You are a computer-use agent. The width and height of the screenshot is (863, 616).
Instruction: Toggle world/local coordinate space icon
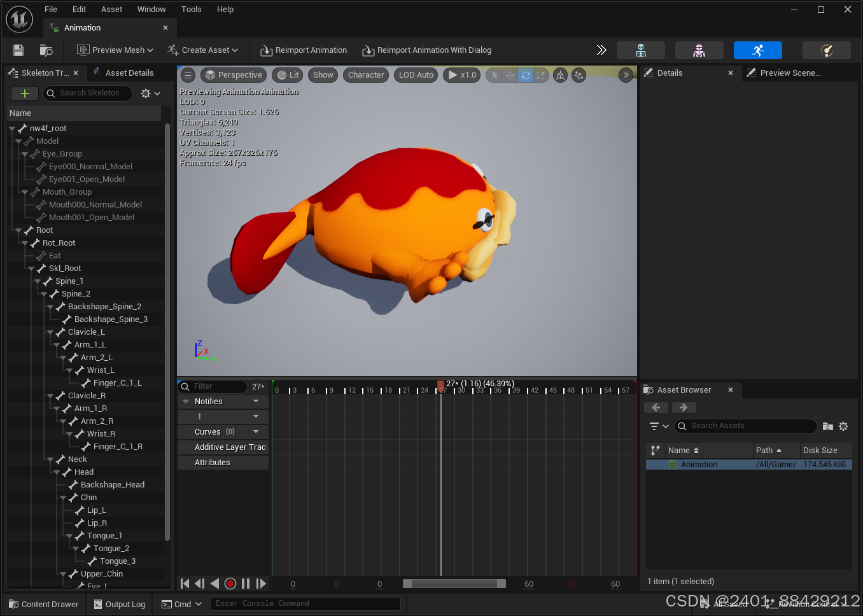click(560, 75)
